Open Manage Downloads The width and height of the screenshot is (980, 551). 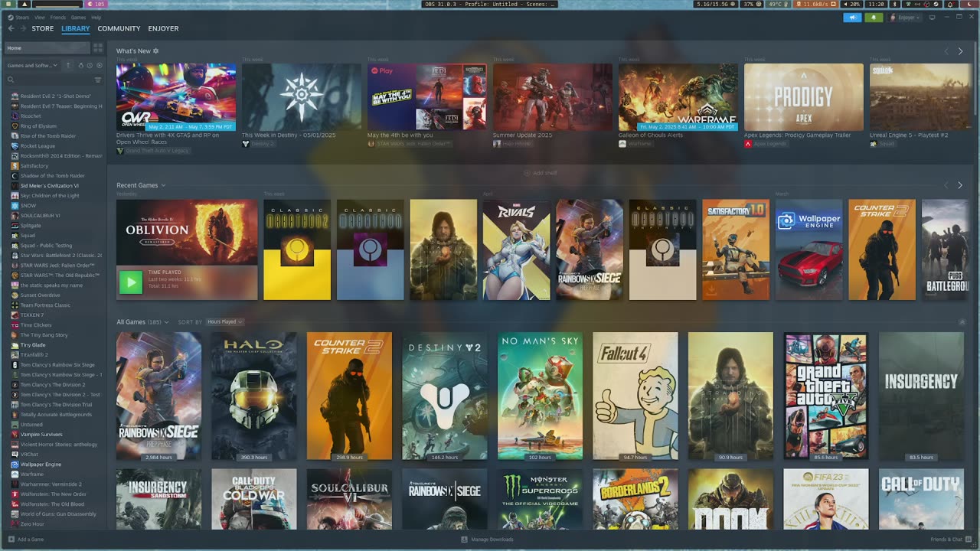(x=488, y=540)
